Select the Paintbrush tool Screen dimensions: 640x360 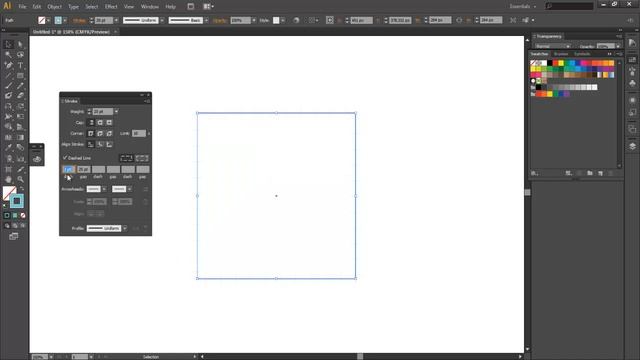pyautogui.click(x=9, y=86)
